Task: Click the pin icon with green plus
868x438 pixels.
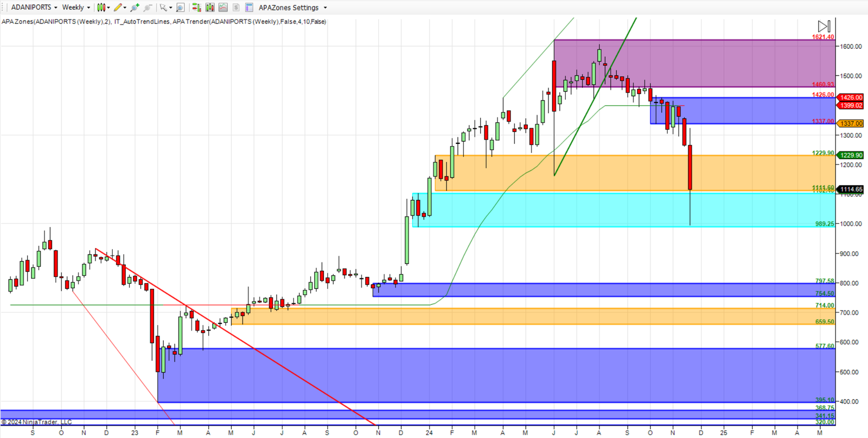Action: click(x=135, y=8)
